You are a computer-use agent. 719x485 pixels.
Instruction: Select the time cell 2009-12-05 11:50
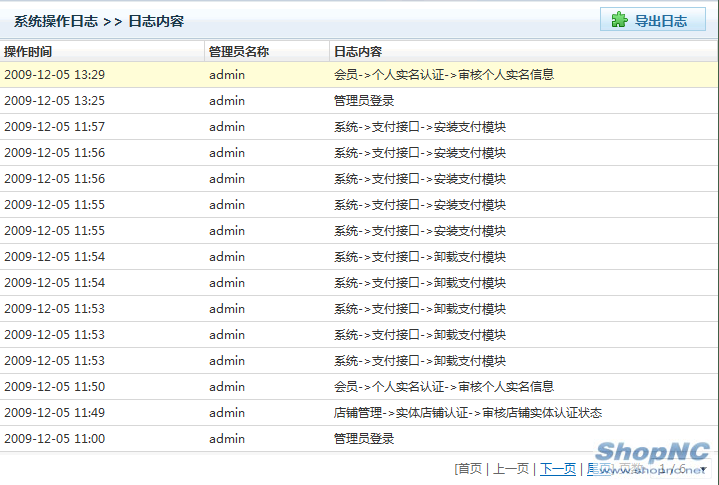coord(55,386)
